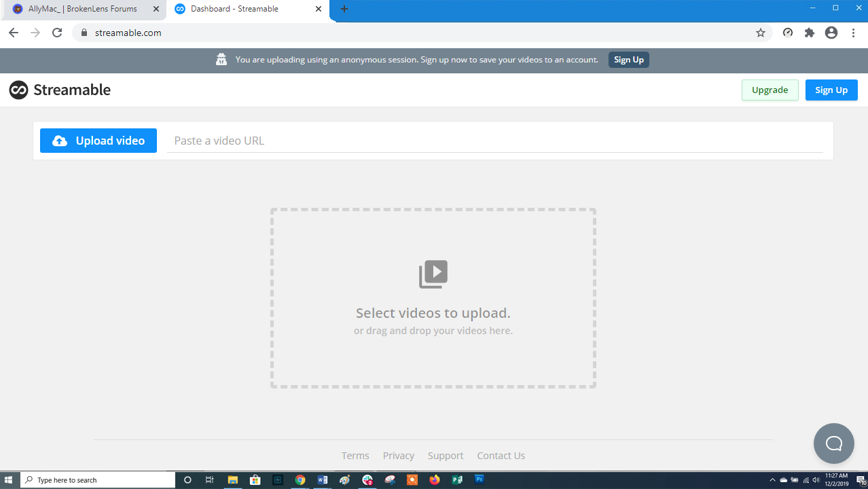Image resolution: width=868 pixels, height=489 pixels.
Task: Click the Streamable wordmark text
Action: coord(72,90)
